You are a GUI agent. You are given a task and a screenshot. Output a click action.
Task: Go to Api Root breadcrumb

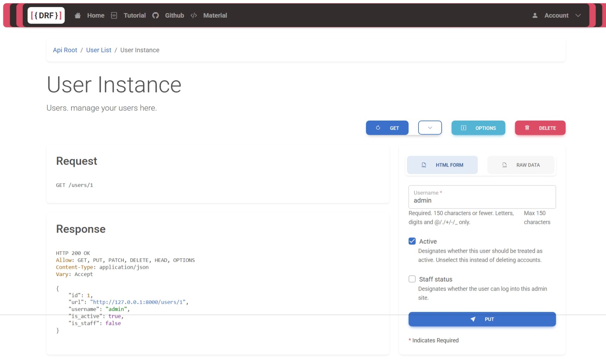click(65, 50)
